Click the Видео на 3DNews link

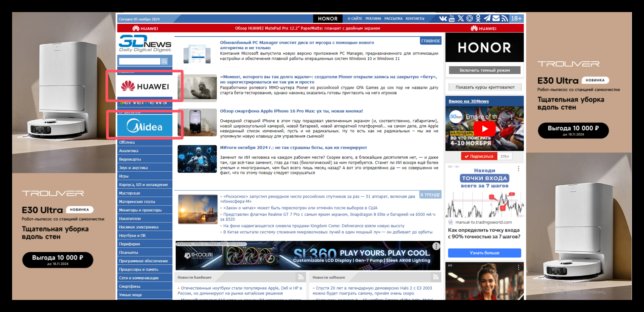(x=469, y=101)
